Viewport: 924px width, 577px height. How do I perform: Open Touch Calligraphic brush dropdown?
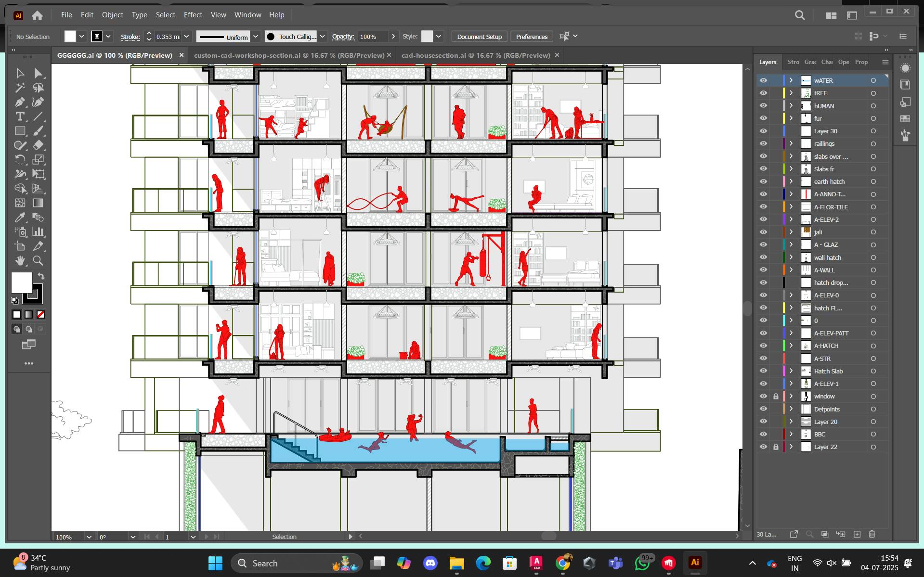pyautogui.click(x=323, y=37)
